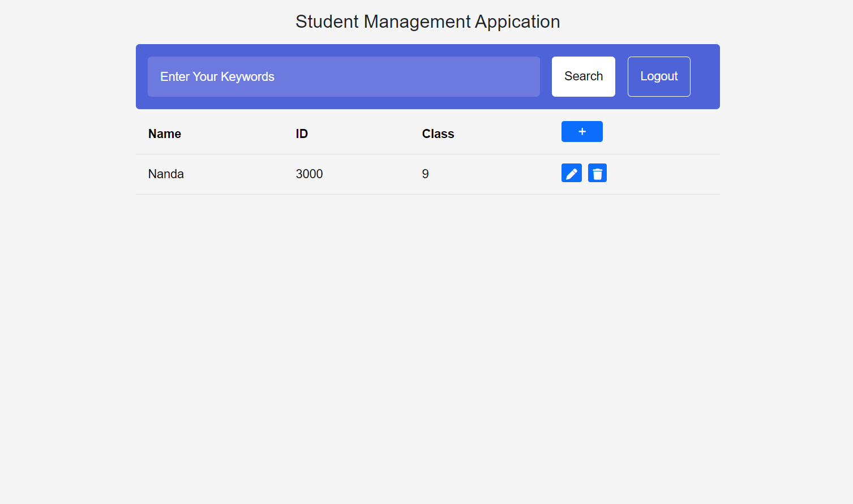Click the word Appication in the title
The image size is (853, 504).
pyautogui.click(x=517, y=21)
